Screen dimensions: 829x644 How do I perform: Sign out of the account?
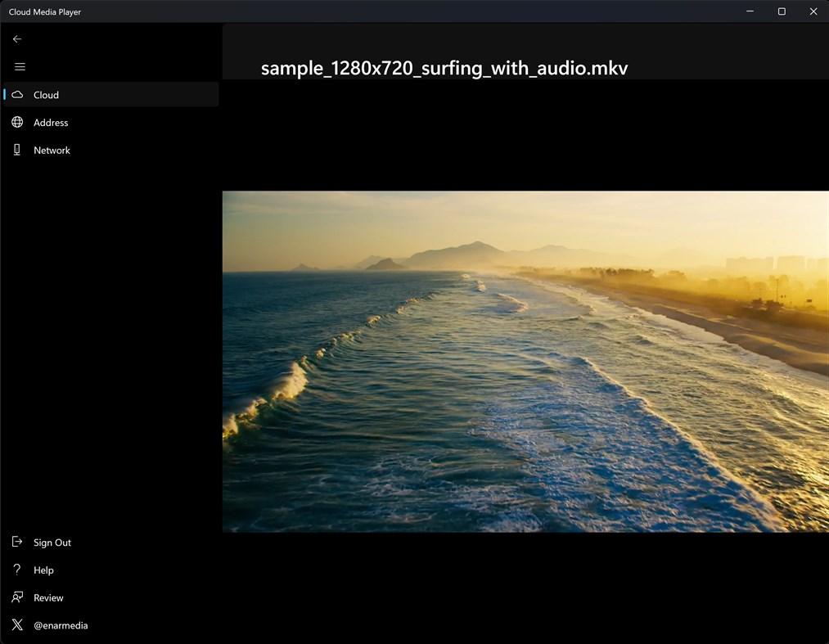[52, 542]
